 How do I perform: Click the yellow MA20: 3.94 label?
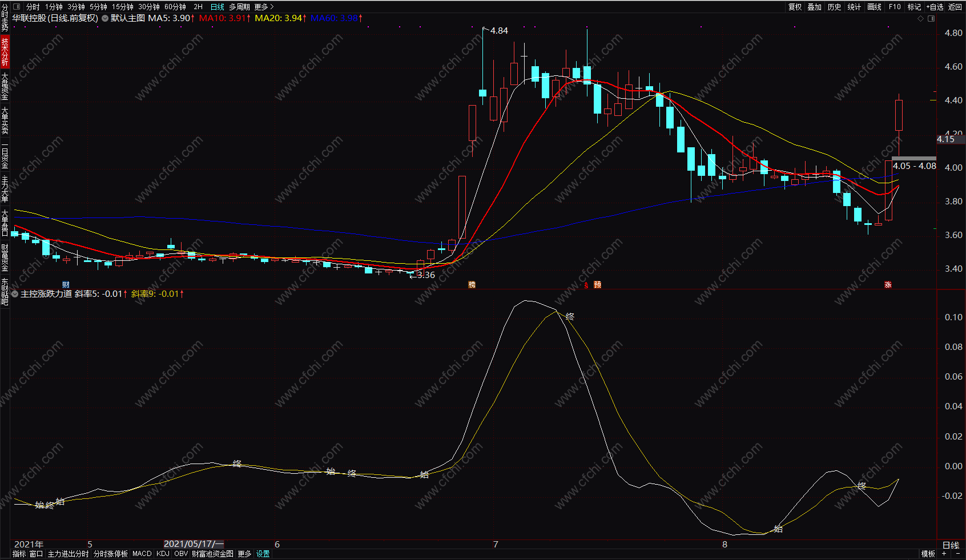pos(281,18)
